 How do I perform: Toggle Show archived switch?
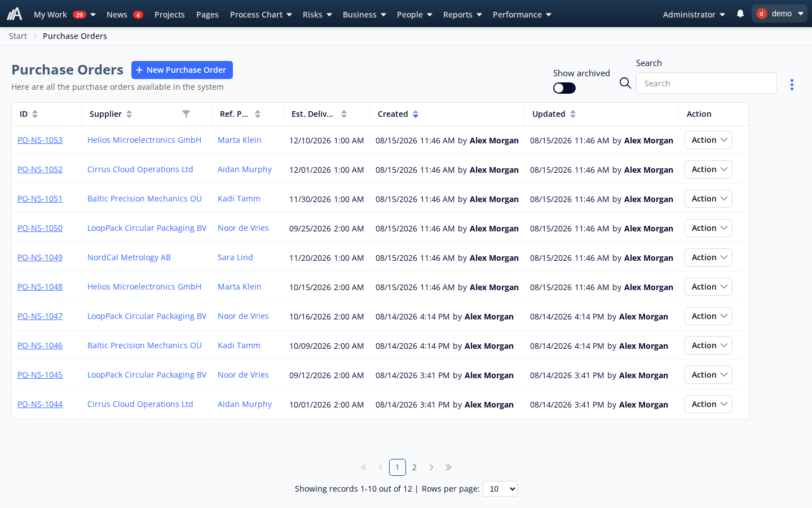tap(564, 88)
